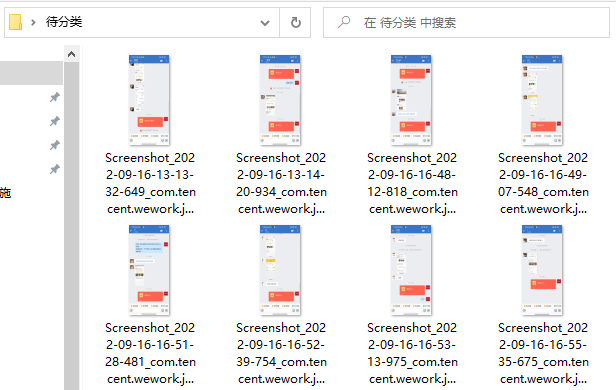The width and height of the screenshot is (616, 390).
Task: Click file name ending 16-53-13-975_com.tencent.wework
Action: pos(412,353)
